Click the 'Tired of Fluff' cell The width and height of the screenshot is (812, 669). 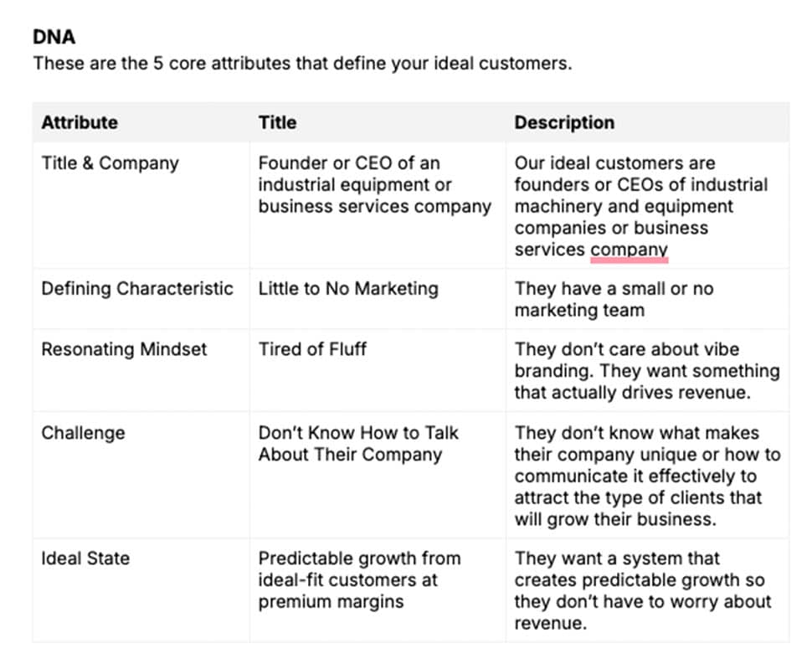click(x=312, y=349)
